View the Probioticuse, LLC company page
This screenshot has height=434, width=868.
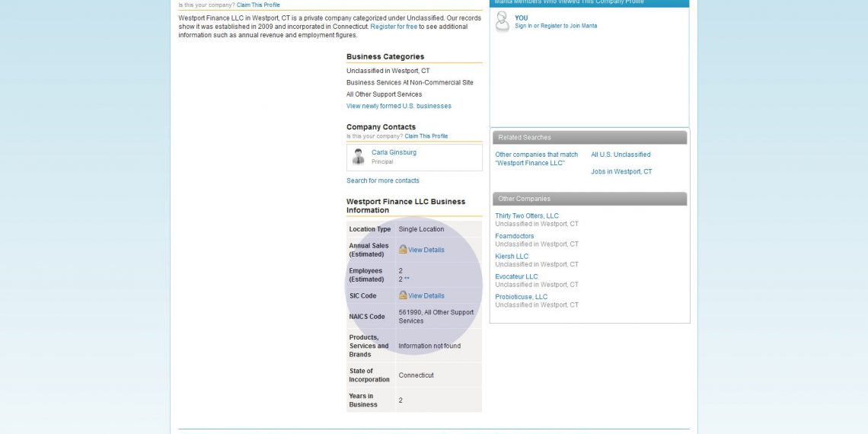[521, 297]
